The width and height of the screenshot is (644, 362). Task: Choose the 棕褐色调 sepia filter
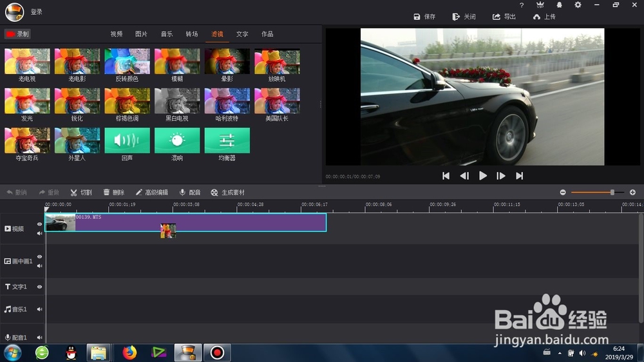click(x=128, y=100)
